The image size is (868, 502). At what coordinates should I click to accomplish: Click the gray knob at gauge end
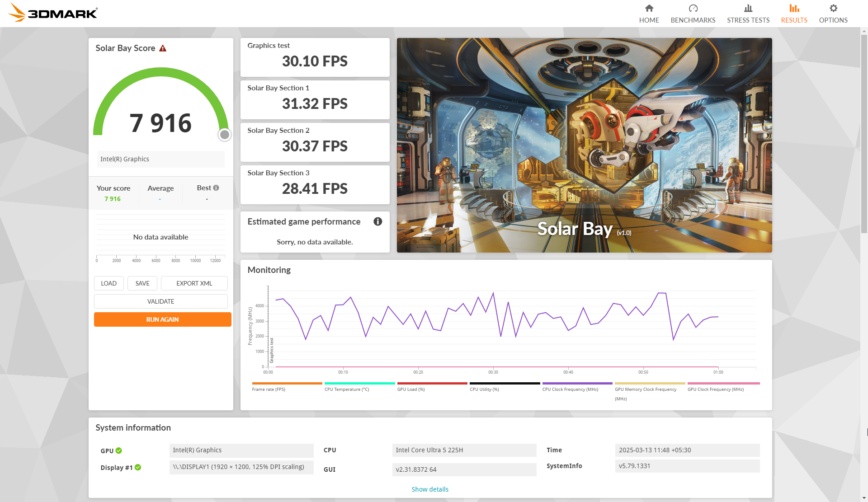click(225, 135)
